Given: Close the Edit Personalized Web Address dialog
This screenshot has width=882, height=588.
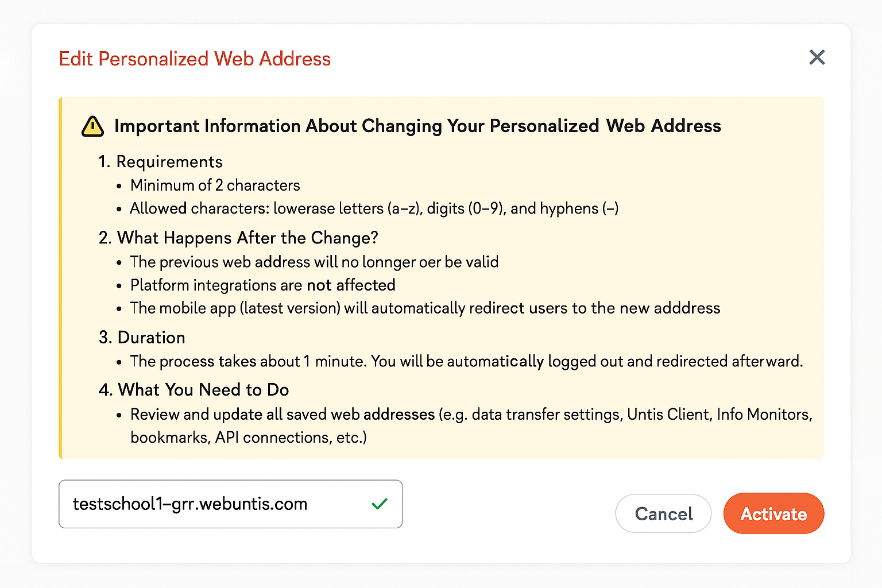Looking at the screenshot, I should (x=817, y=57).
